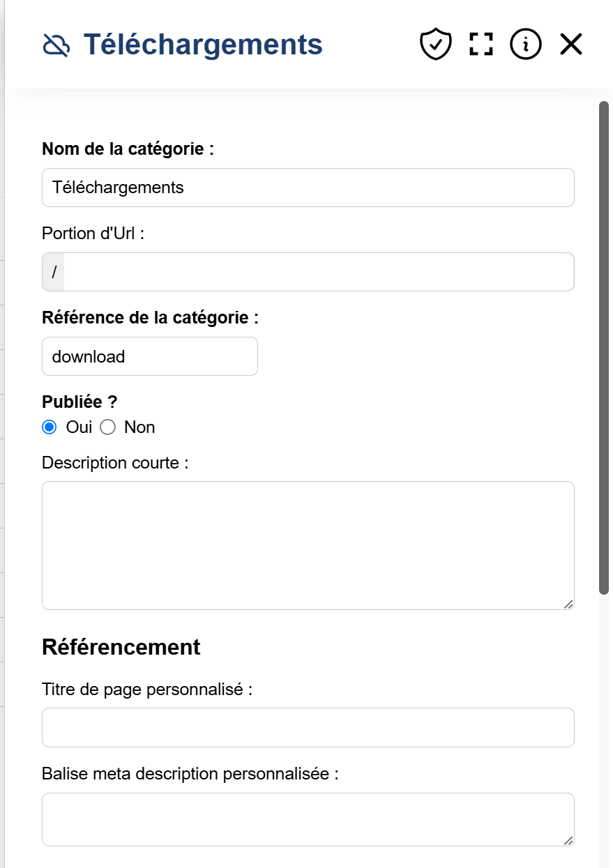Click the Balise meta description text area
The width and height of the screenshot is (613, 868).
(307, 817)
